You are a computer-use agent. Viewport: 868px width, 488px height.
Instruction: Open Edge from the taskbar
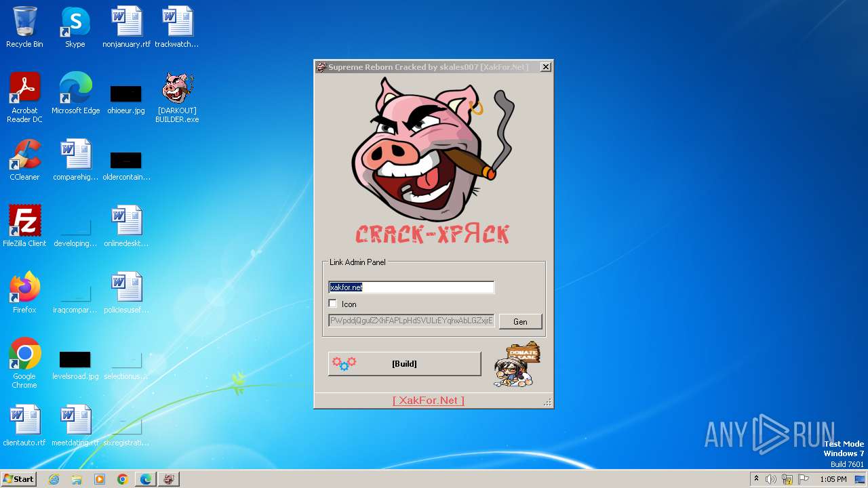pyautogui.click(x=146, y=479)
